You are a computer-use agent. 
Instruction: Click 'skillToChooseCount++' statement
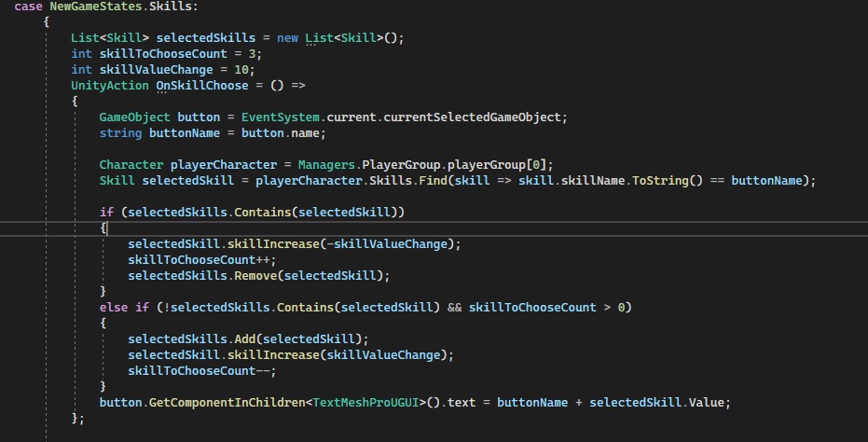pyautogui.click(x=202, y=260)
